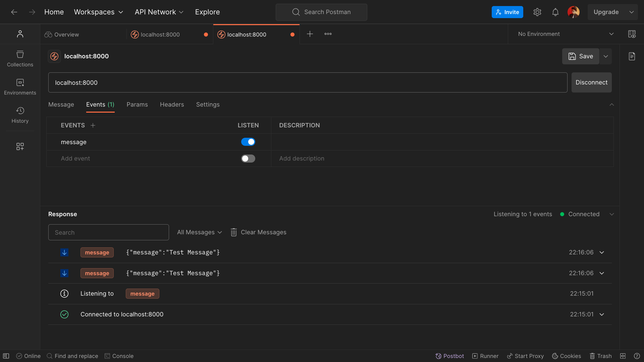Screen dimensions: 644x362
Task: Open the workspace user icon in sidebar
Action: click(20, 34)
